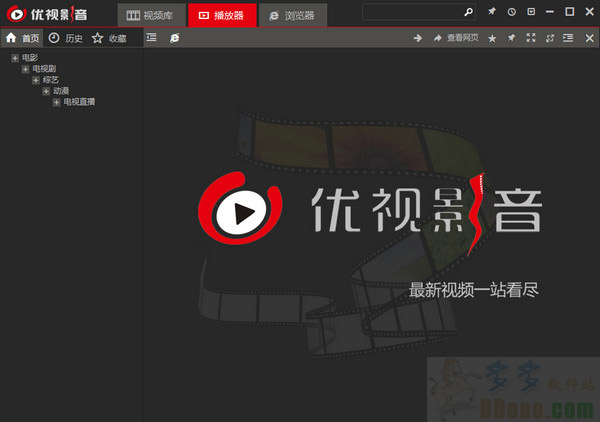Switch to the 视频库 tab

(x=152, y=15)
